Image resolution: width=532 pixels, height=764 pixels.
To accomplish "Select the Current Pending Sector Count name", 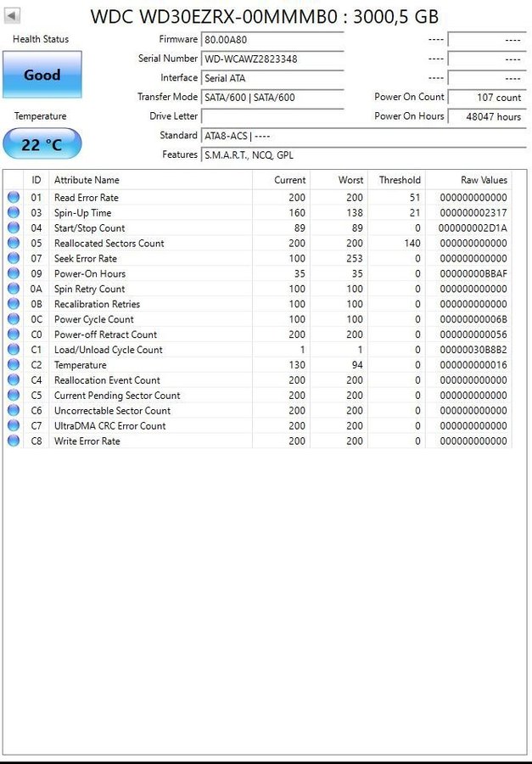I will 117,395.
